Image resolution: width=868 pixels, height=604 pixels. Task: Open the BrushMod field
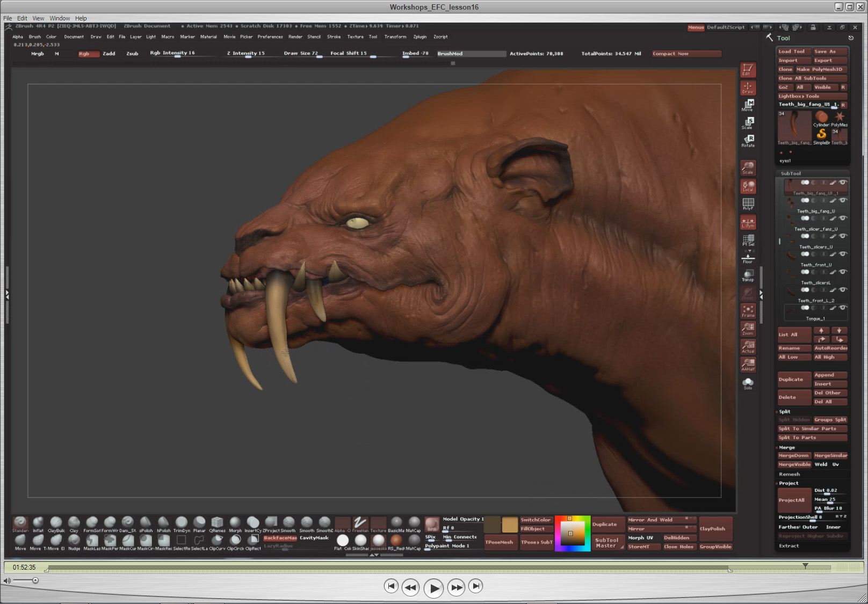click(x=471, y=54)
